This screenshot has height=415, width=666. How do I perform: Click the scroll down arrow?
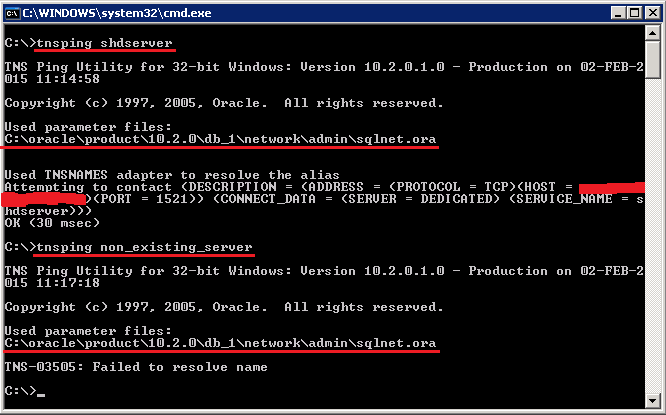coord(652,400)
